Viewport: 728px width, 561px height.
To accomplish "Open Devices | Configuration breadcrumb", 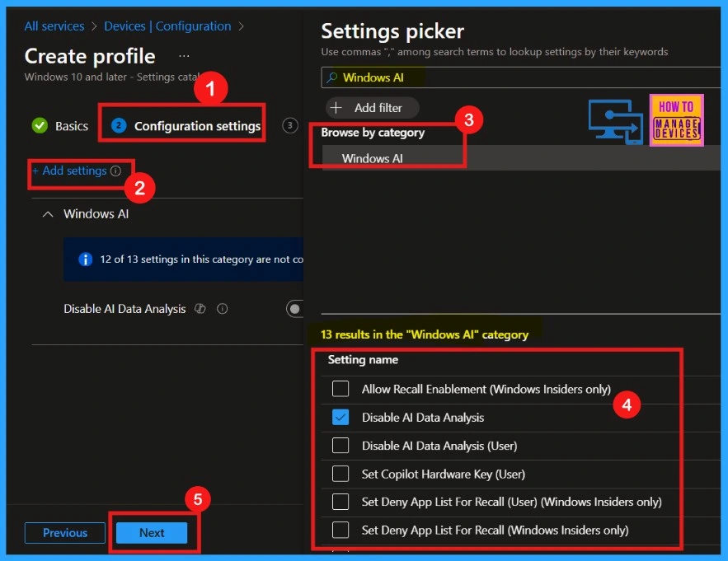I will pos(167,26).
